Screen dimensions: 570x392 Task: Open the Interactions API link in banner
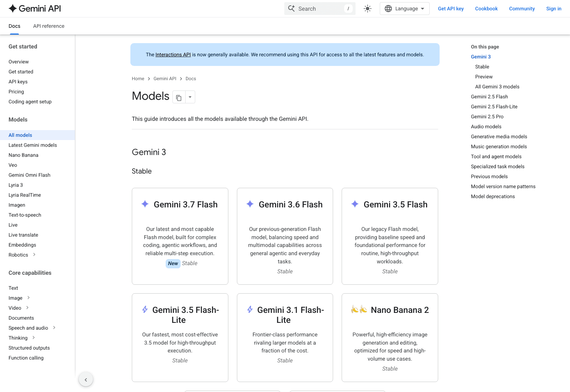173,55
